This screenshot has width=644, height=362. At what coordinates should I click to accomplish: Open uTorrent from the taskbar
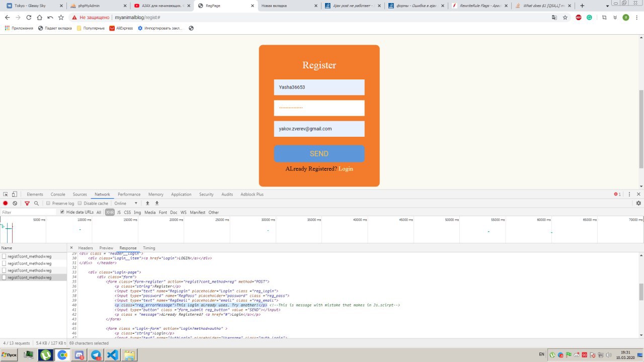pyautogui.click(x=46, y=355)
